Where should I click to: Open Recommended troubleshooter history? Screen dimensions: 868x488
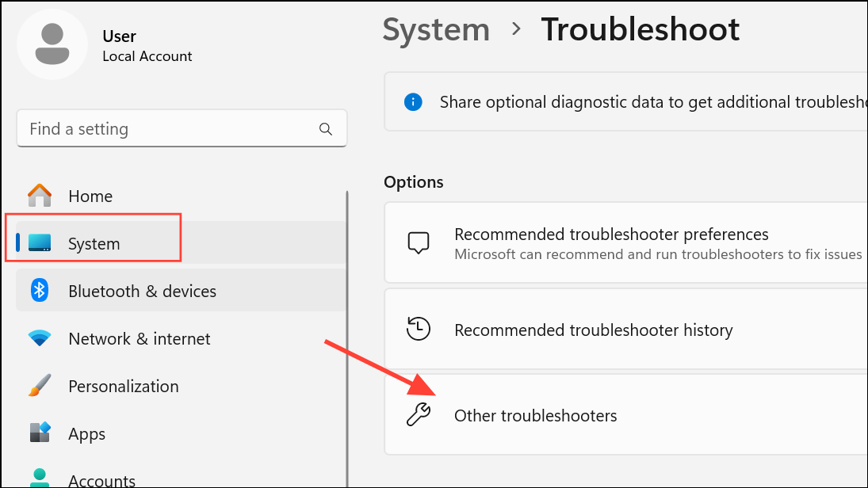point(626,330)
